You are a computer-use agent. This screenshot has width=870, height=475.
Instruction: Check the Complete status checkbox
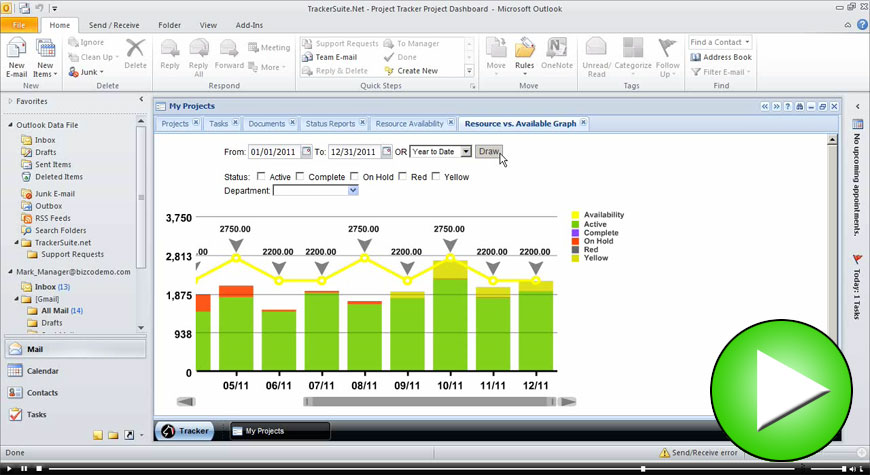coord(300,176)
